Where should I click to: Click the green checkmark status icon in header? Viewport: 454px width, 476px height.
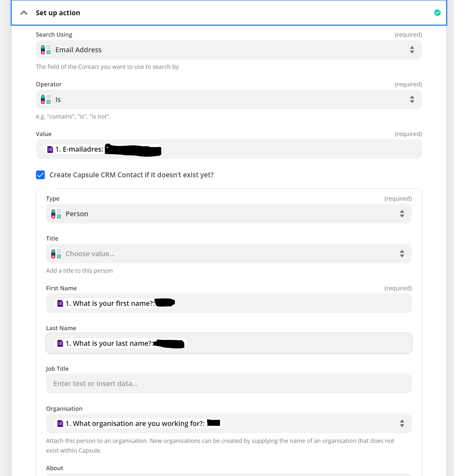point(437,13)
